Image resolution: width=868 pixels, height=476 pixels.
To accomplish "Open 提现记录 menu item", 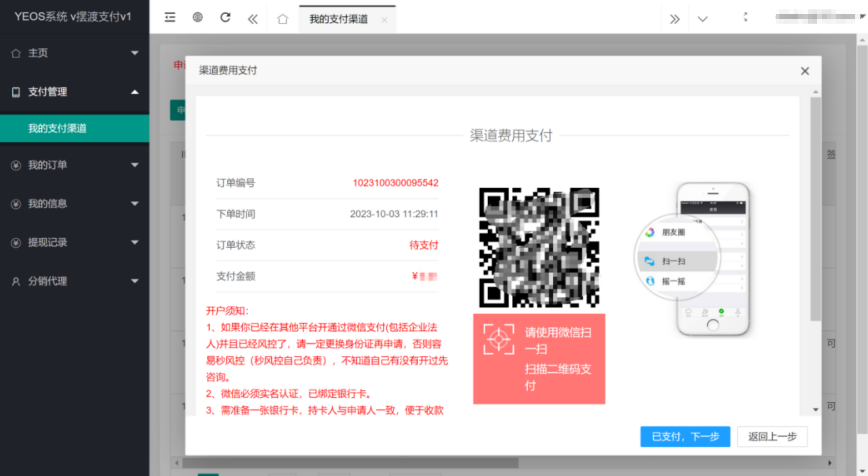I will [74, 242].
